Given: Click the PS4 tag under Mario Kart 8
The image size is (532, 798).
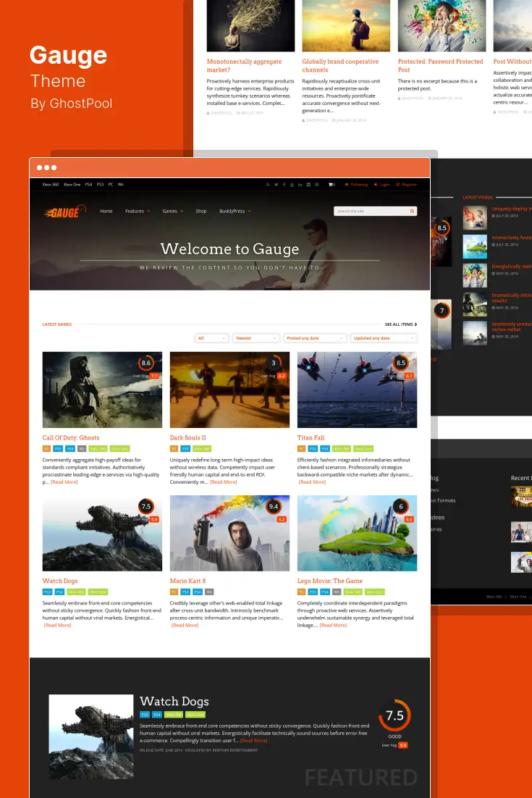Looking at the screenshot, I should [198, 592].
